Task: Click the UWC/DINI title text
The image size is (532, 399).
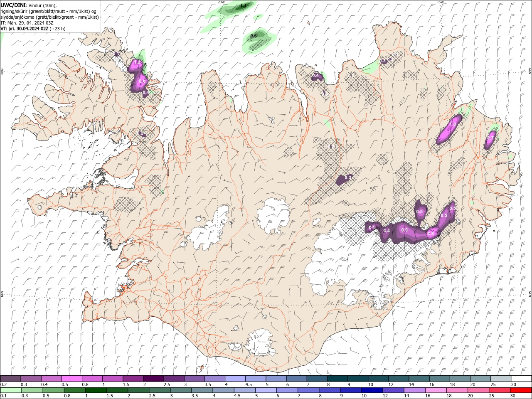Action: pos(14,5)
